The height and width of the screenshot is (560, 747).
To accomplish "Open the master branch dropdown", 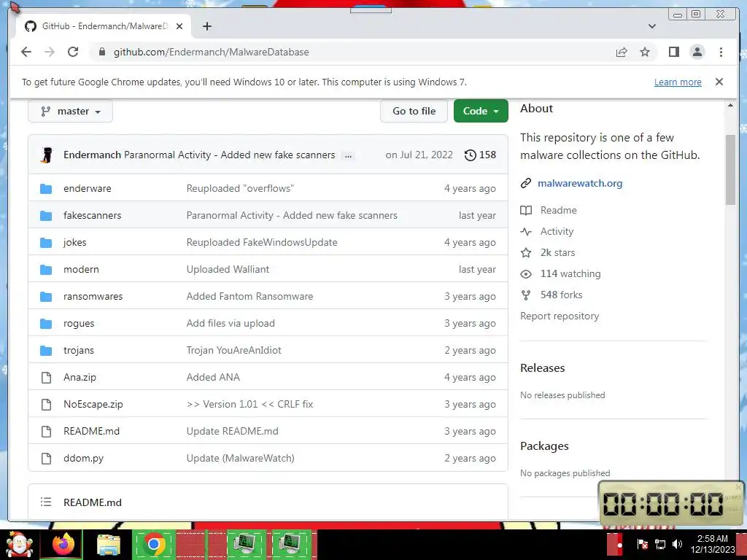I will pos(71,111).
